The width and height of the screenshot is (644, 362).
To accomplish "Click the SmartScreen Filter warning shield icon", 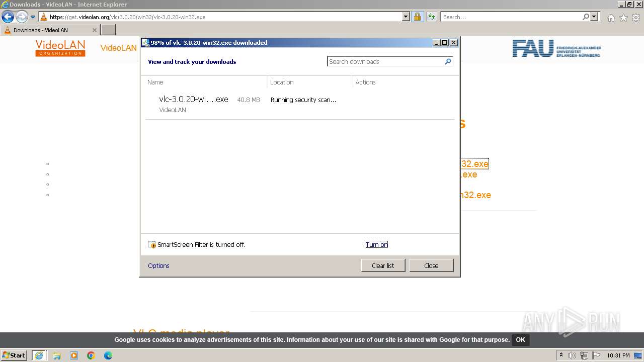I will click(x=152, y=245).
